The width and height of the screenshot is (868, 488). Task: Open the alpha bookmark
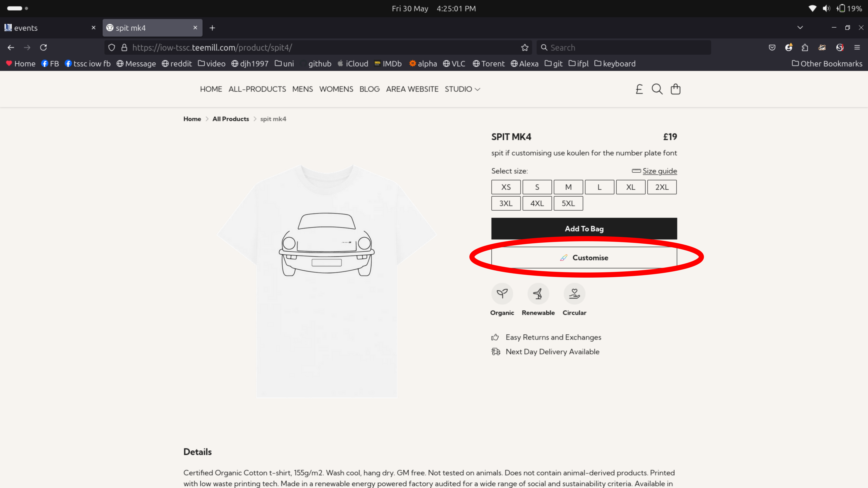coord(423,64)
